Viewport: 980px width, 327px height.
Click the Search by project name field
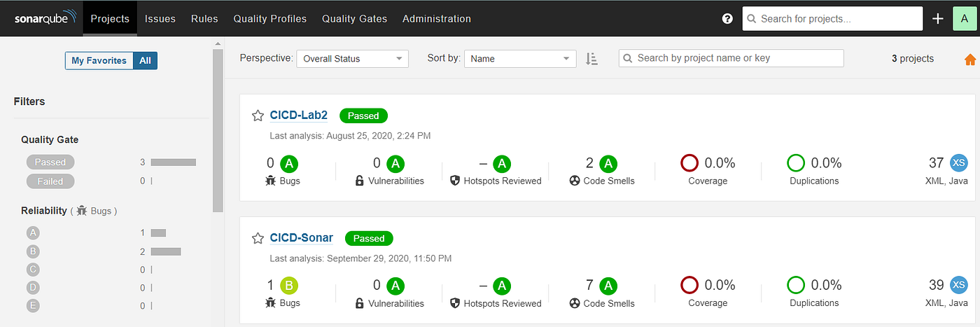731,58
